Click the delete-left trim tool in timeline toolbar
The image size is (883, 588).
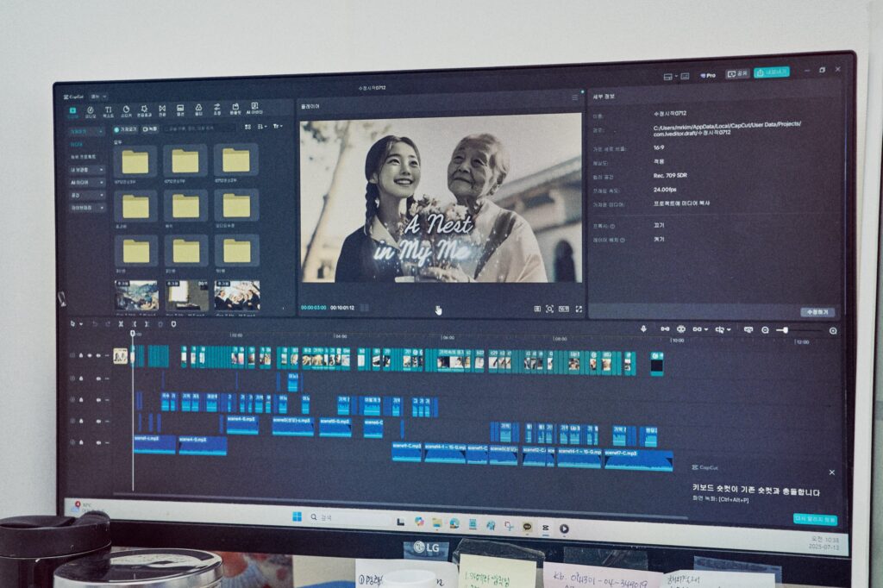pos(134,324)
